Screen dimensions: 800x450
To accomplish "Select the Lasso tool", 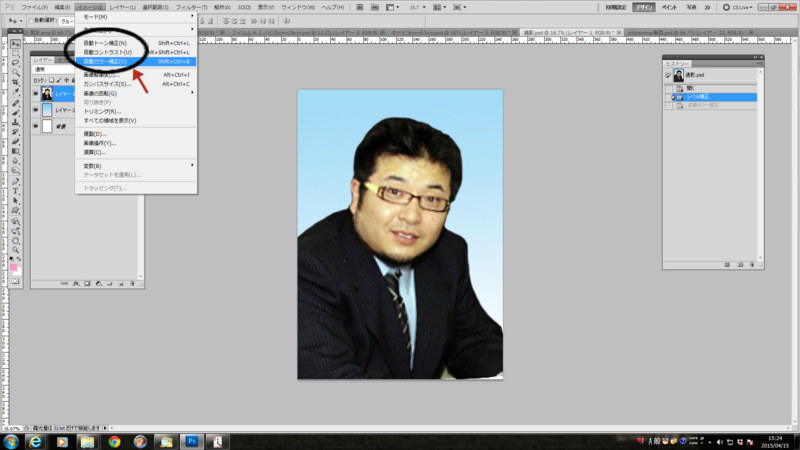I will (x=15, y=63).
